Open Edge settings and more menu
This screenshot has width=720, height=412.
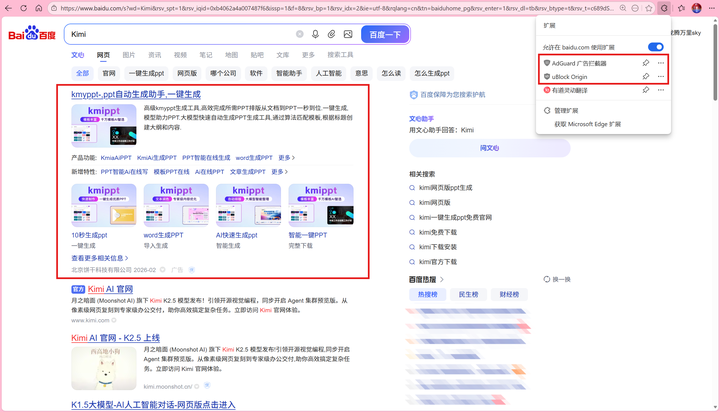(x=712, y=8)
